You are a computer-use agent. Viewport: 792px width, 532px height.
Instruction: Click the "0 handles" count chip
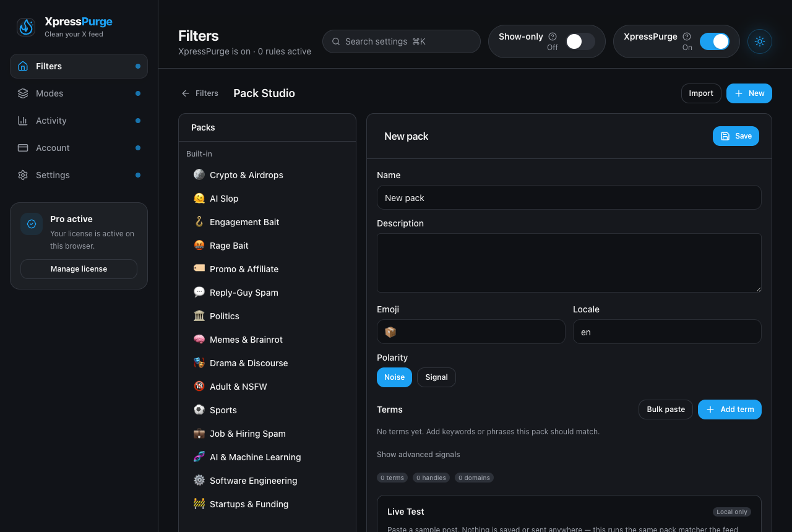(x=431, y=478)
